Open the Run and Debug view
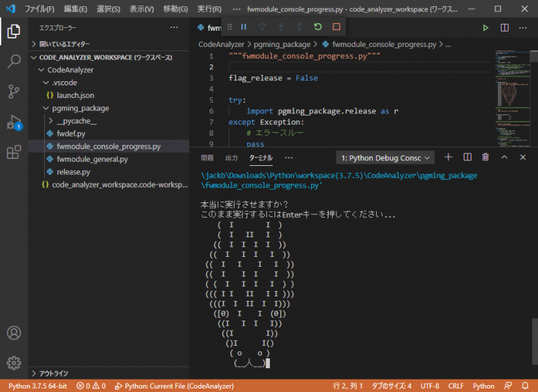The image size is (538, 392). tap(13, 122)
